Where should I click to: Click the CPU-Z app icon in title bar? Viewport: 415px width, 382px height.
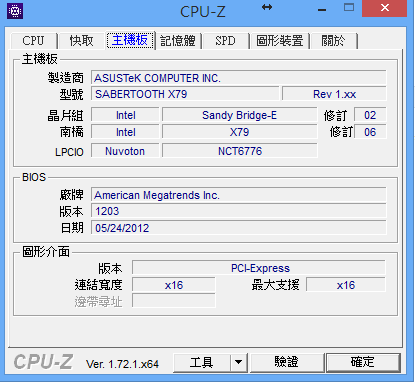(x=15, y=11)
